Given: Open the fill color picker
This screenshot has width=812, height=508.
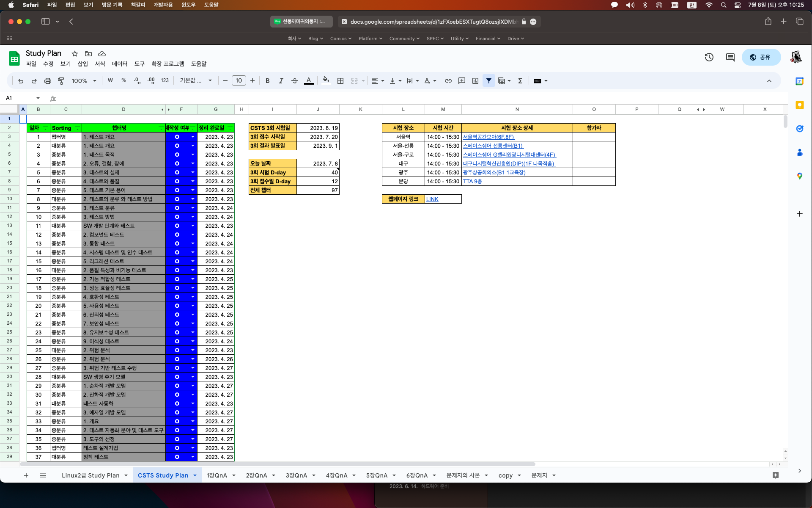Looking at the screenshot, I should [x=326, y=81].
